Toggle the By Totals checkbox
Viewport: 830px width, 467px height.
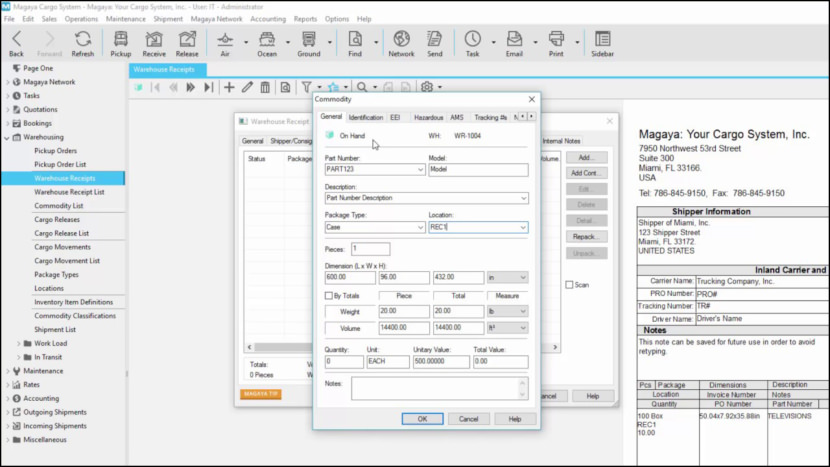click(329, 295)
